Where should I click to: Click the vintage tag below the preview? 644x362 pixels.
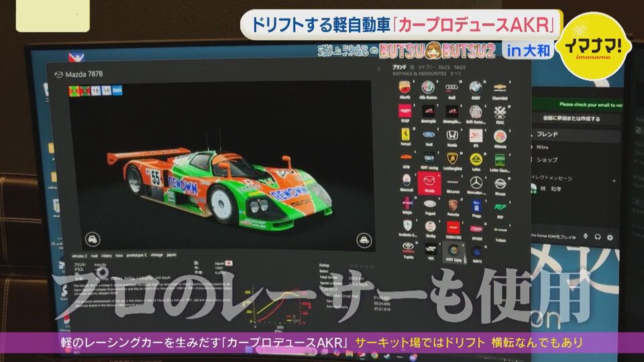(x=156, y=255)
